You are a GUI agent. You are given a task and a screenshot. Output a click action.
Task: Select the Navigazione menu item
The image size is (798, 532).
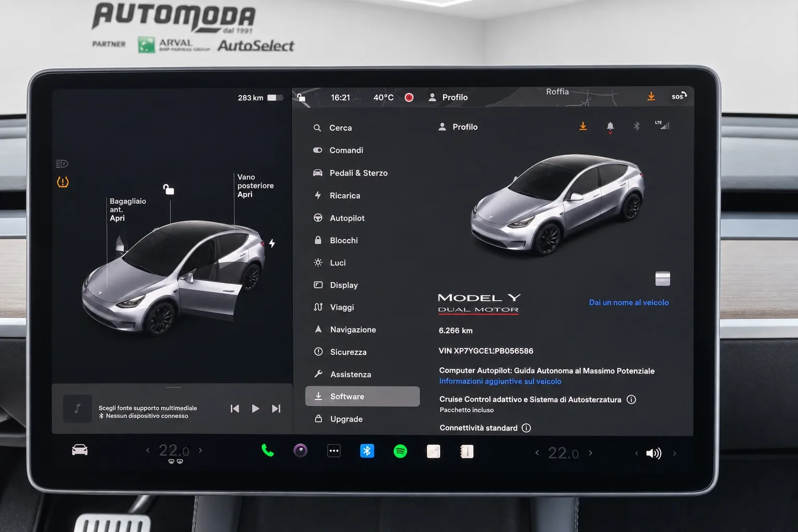345,329
